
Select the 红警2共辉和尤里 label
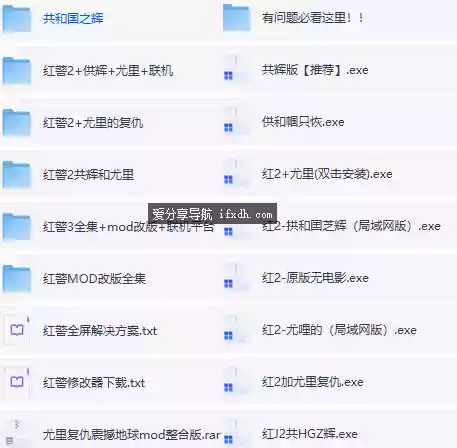click(x=88, y=175)
